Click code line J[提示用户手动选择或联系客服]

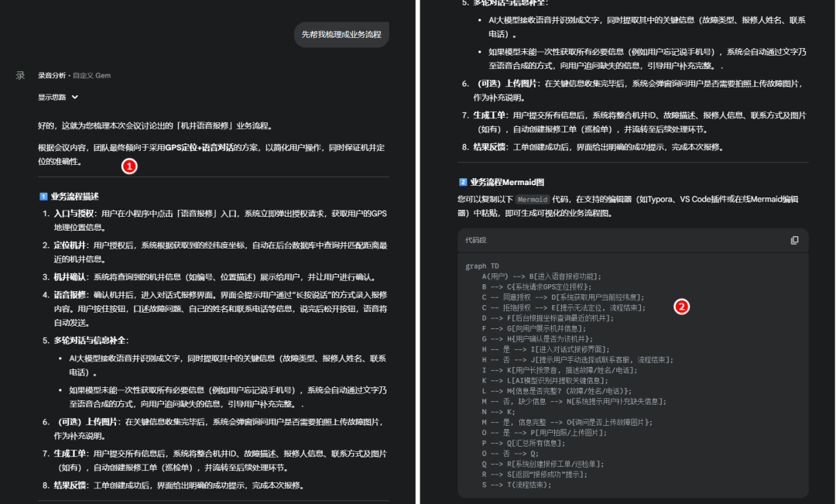coord(577,359)
